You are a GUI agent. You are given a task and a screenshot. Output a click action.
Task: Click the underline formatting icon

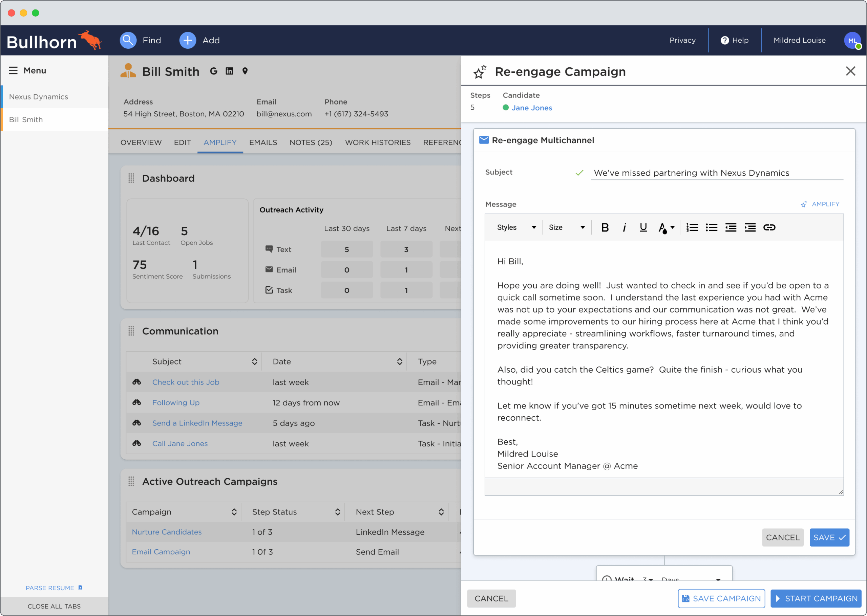(643, 227)
